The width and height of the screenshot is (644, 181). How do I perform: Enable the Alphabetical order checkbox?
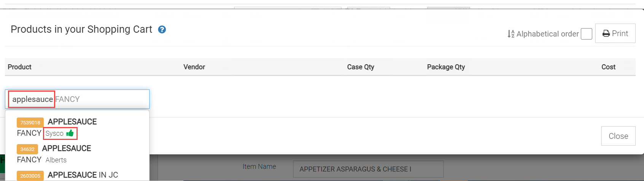[x=586, y=34]
